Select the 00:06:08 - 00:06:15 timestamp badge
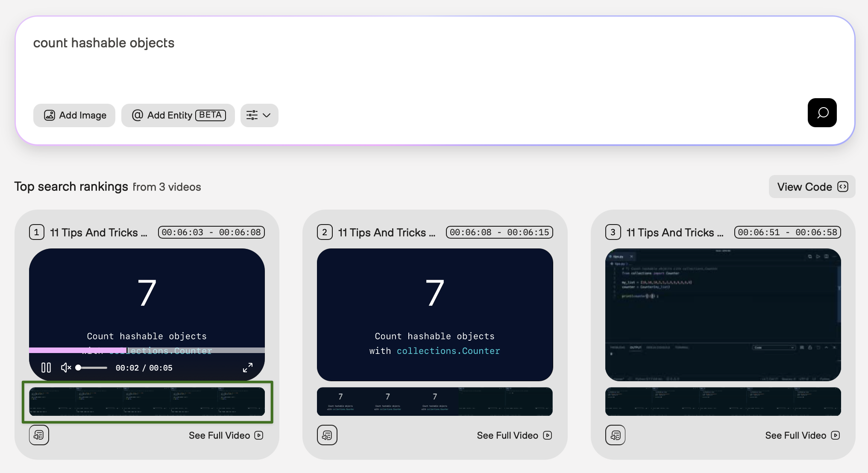This screenshot has height=473, width=868. point(499,232)
